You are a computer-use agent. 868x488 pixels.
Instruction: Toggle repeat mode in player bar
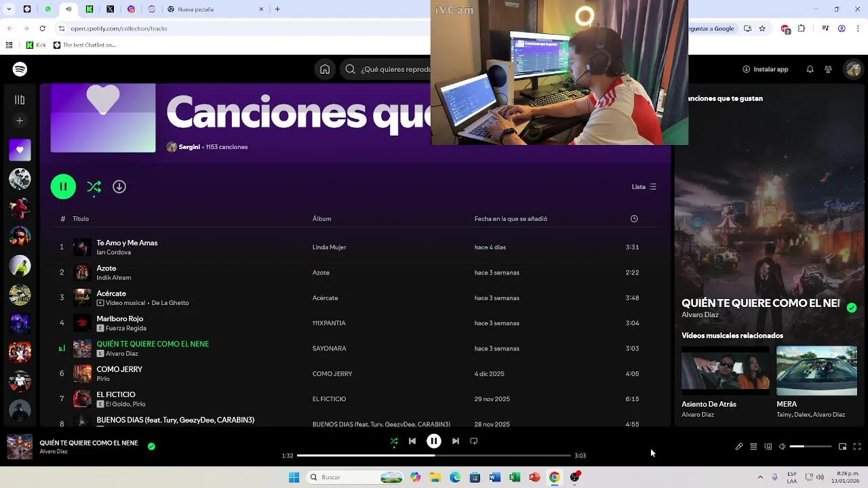474,441
